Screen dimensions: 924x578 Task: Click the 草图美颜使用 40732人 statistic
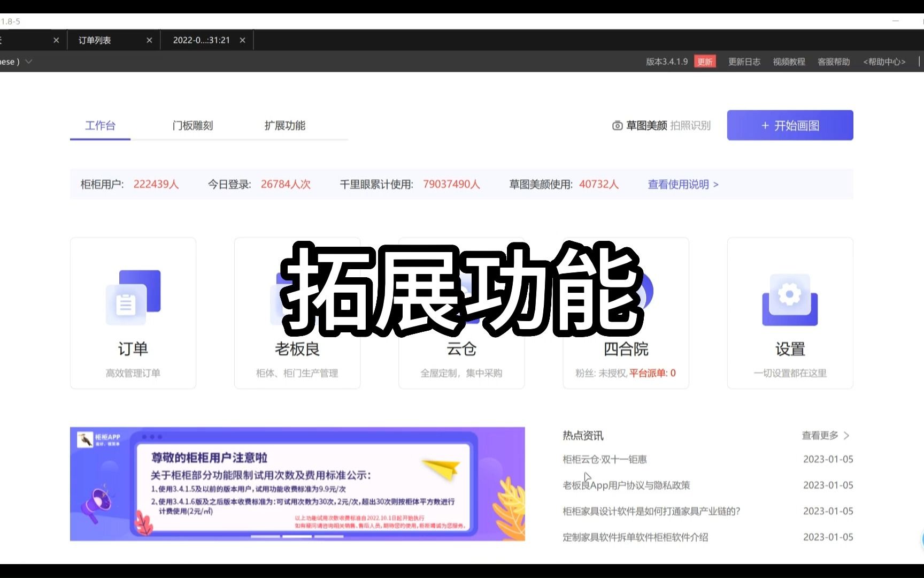pyautogui.click(x=564, y=185)
